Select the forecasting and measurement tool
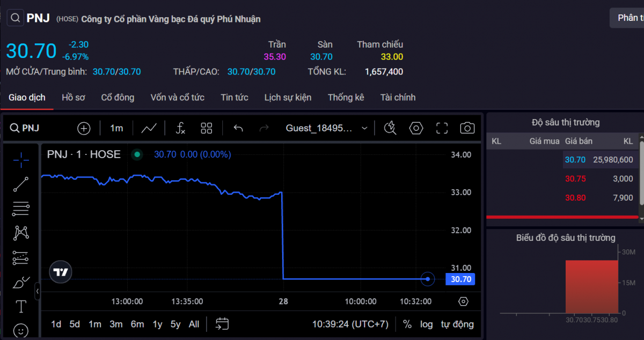 click(x=21, y=257)
